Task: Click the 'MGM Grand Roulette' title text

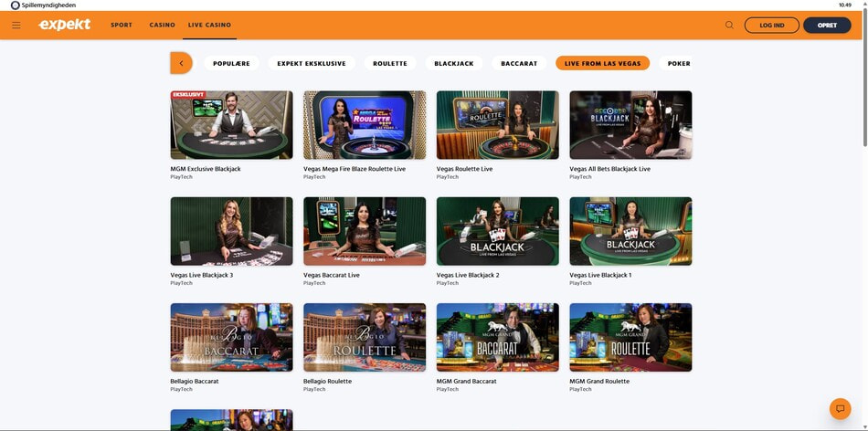Action: (599, 381)
